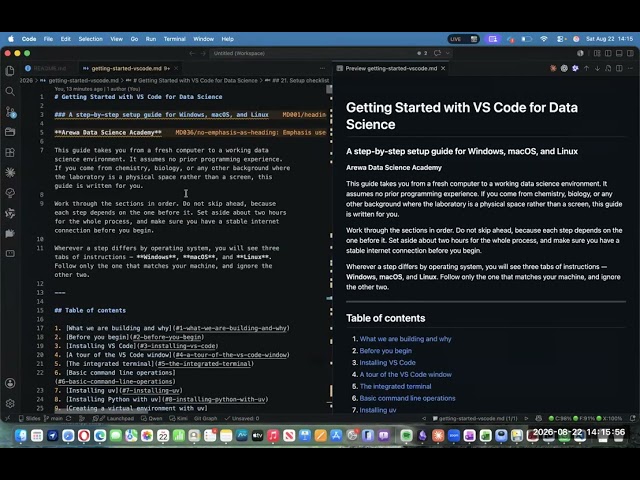The width and height of the screenshot is (640, 480).
Task: Expand the chat dropdown chevron in title bar
Action: [x=447, y=53]
